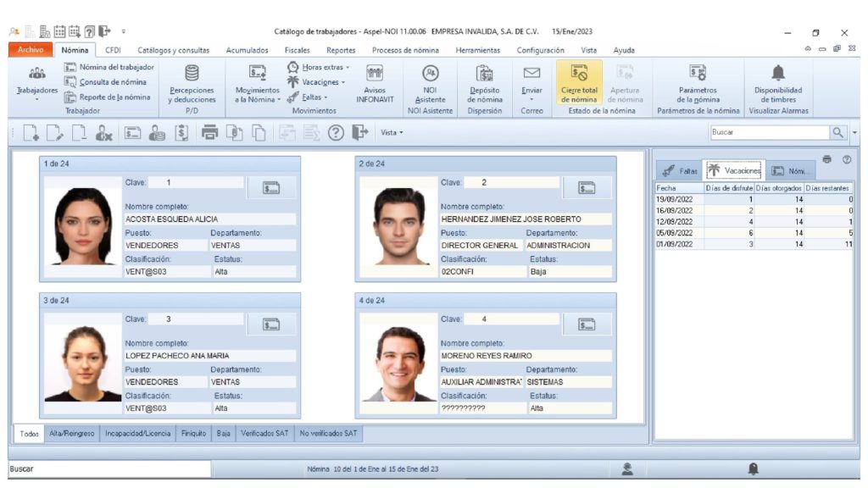Click the search magnifier icon
868x488 pixels.
tap(838, 132)
